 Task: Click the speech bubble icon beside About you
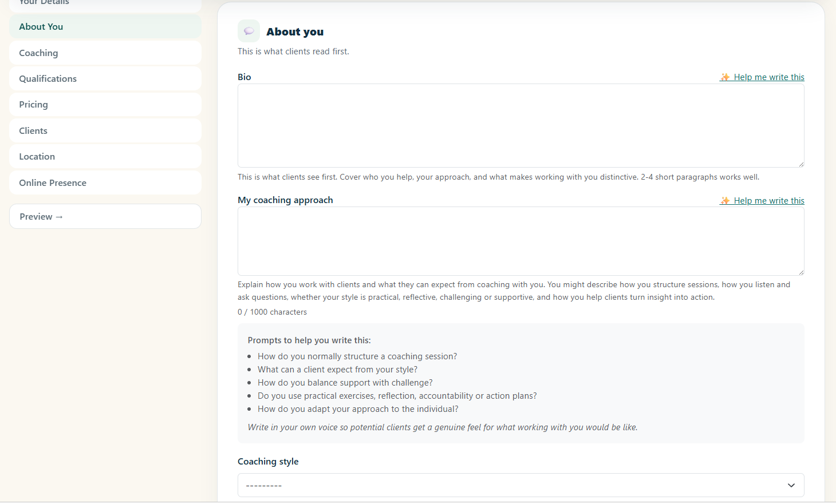249,31
